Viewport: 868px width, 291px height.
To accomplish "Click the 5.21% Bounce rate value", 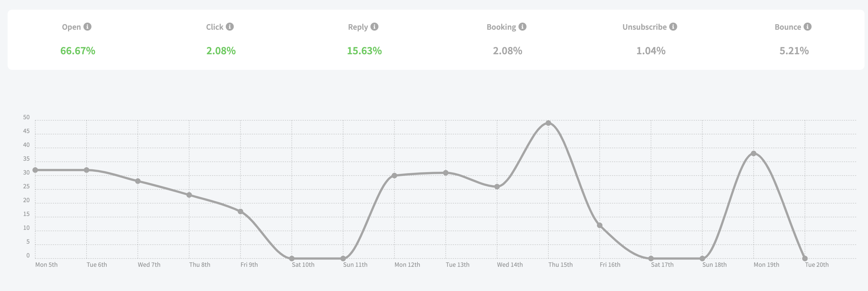I will (794, 51).
